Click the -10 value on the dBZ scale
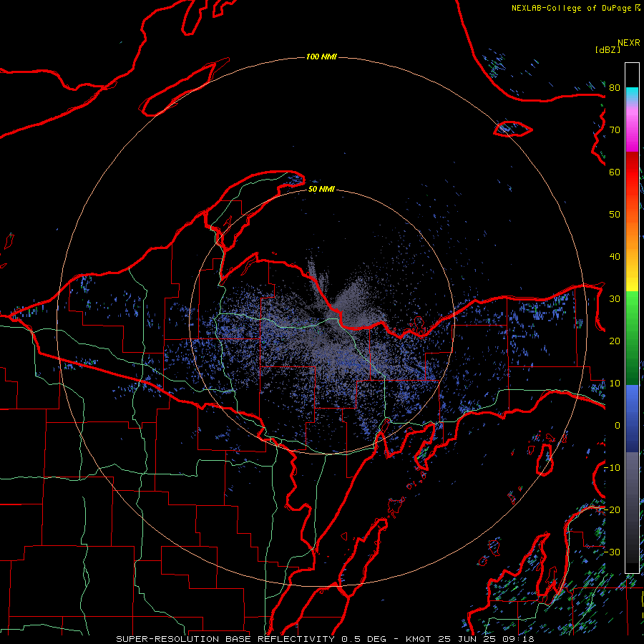 click(x=612, y=468)
